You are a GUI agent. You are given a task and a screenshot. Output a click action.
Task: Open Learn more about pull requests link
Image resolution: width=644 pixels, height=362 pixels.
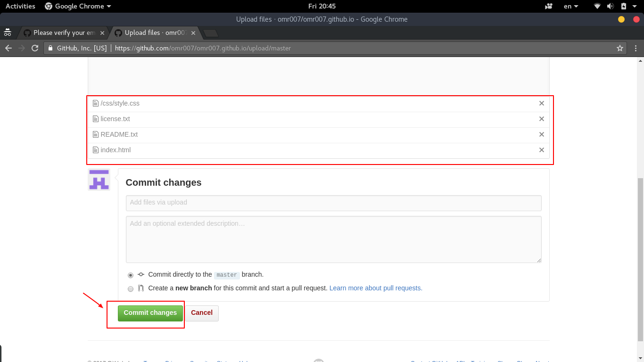tap(376, 288)
